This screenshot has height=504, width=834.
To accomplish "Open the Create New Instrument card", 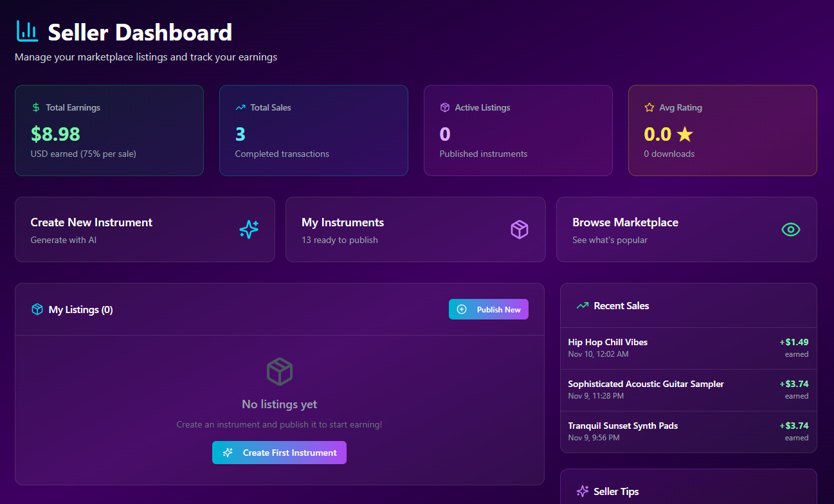I will [145, 230].
